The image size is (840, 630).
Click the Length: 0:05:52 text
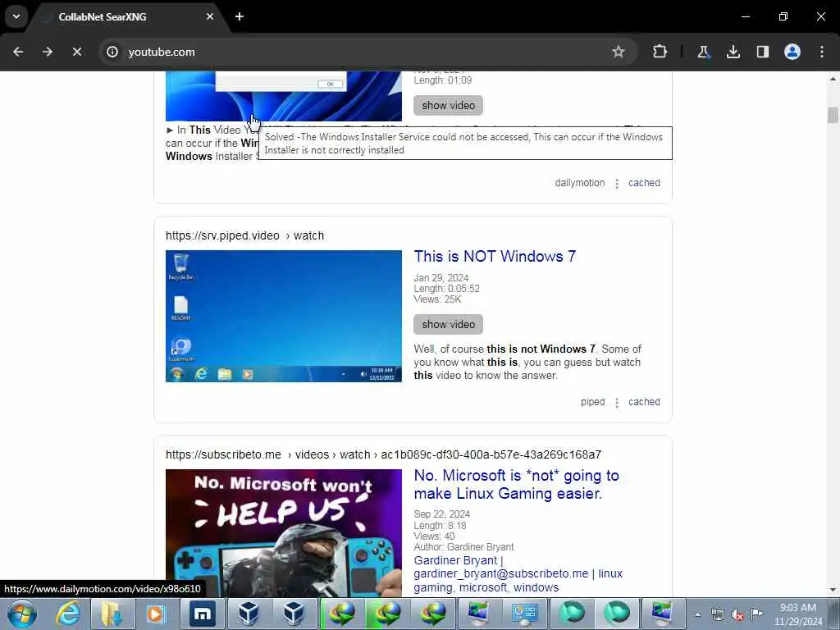click(446, 289)
